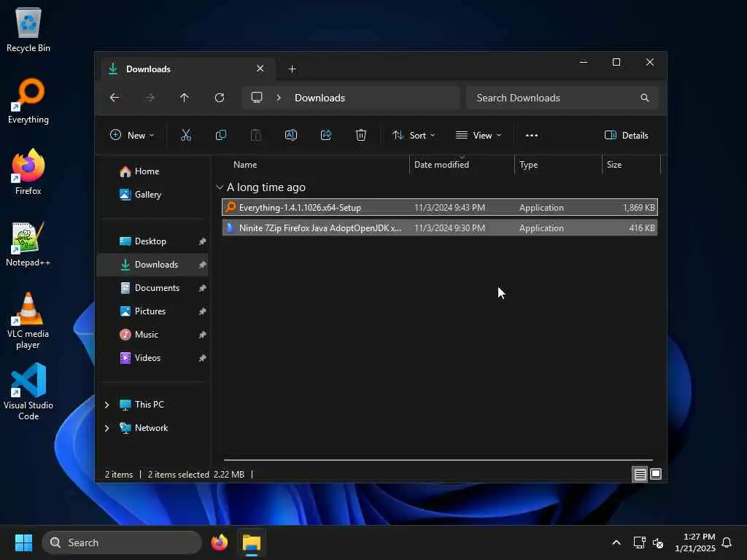Go back with the left arrow

point(115,98)
